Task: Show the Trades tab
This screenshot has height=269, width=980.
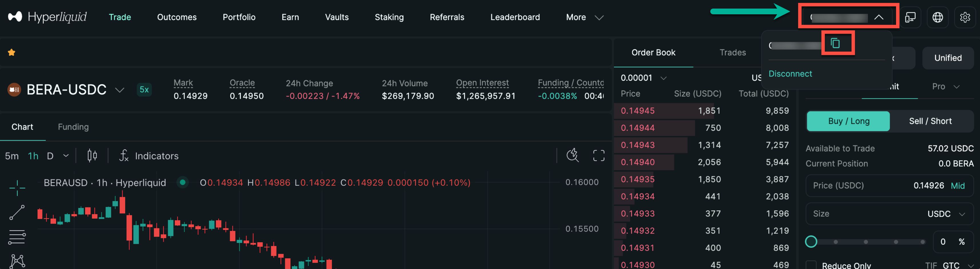Action: (733, 53)
